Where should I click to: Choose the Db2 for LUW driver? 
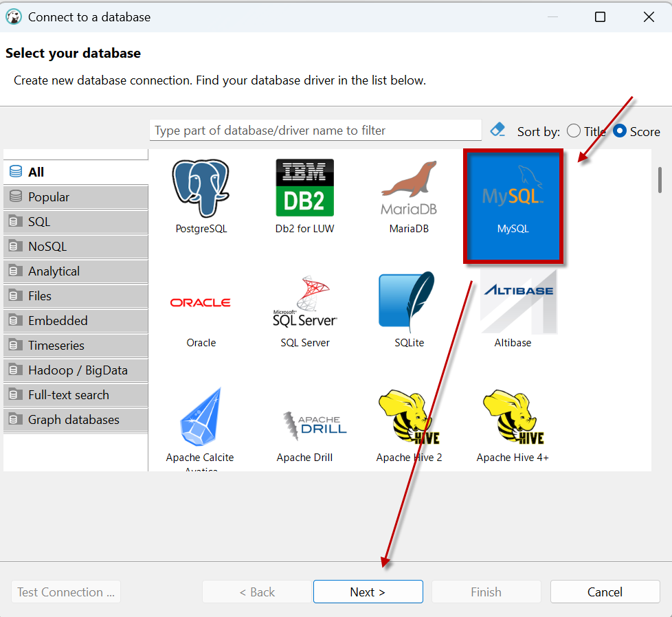coord(304,189)
